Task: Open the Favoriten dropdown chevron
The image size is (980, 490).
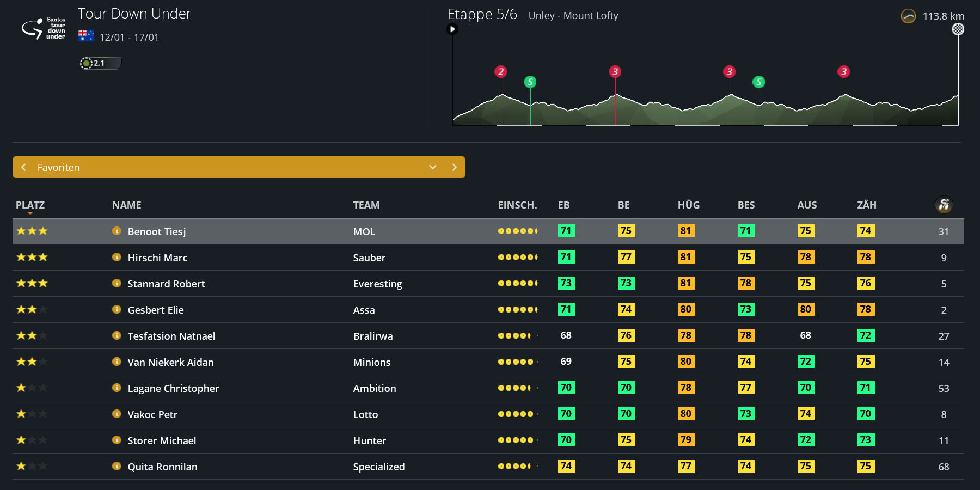Action: click(x=433, y=167)
